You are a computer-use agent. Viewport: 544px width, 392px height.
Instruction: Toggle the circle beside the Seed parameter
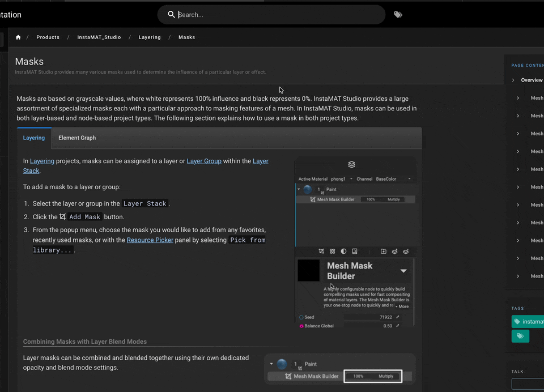301,317
